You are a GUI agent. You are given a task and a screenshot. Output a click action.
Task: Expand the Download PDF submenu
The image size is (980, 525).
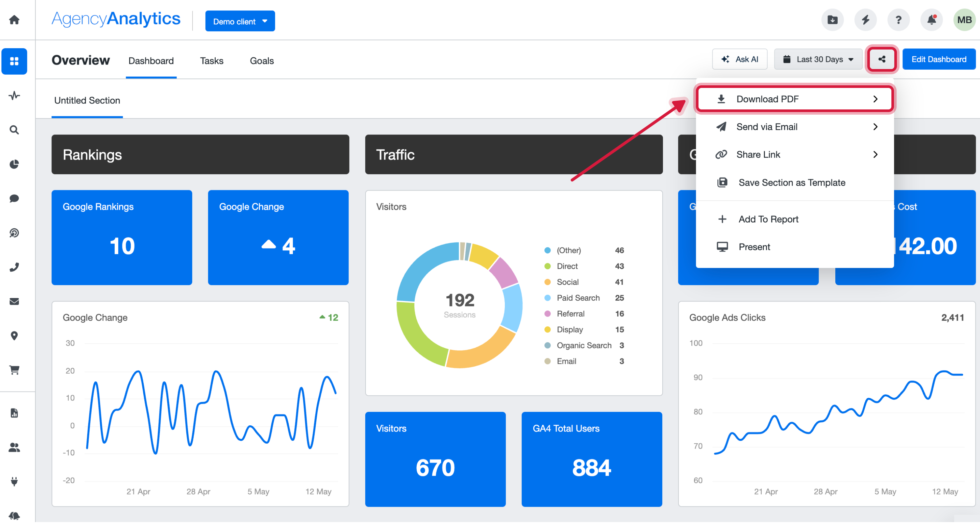click(x=795, y=99)
